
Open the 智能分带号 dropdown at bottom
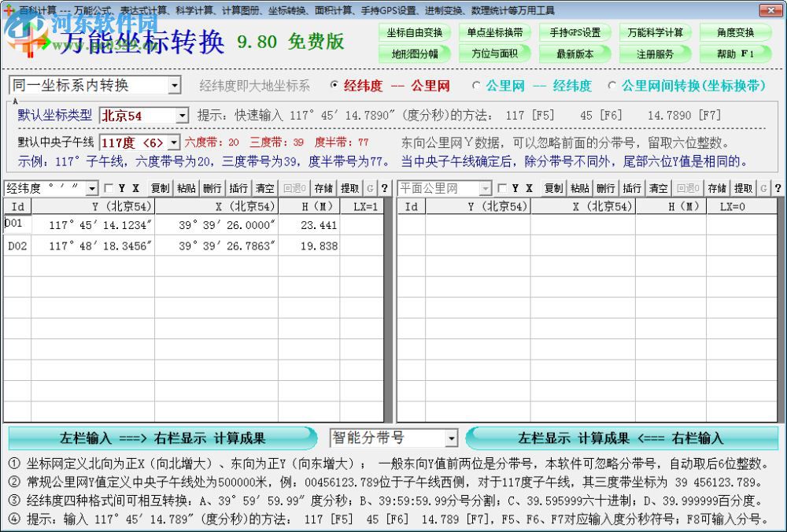453,438
